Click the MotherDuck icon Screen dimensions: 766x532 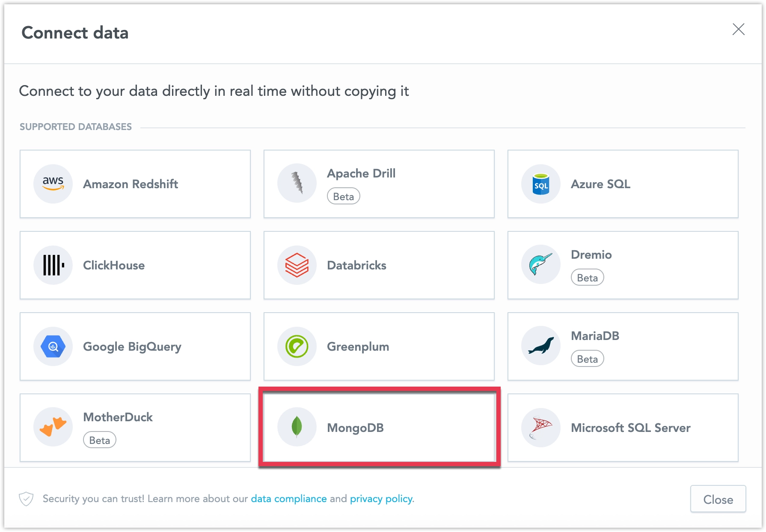click(53, 426)
